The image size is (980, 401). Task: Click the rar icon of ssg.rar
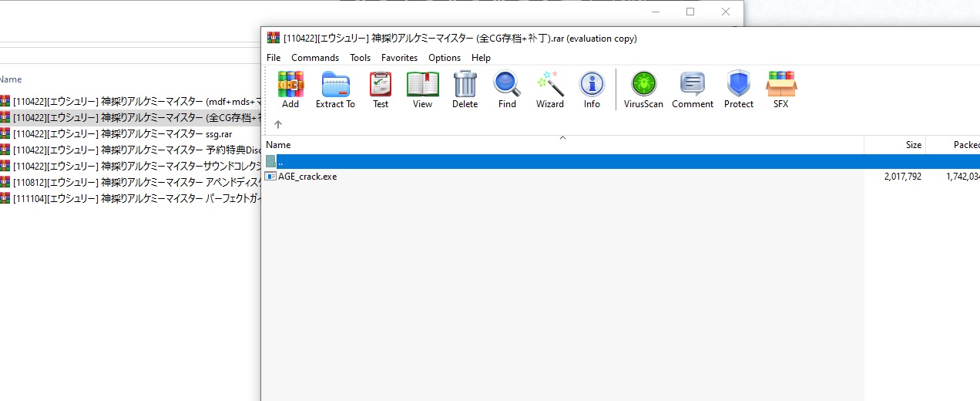5,133
